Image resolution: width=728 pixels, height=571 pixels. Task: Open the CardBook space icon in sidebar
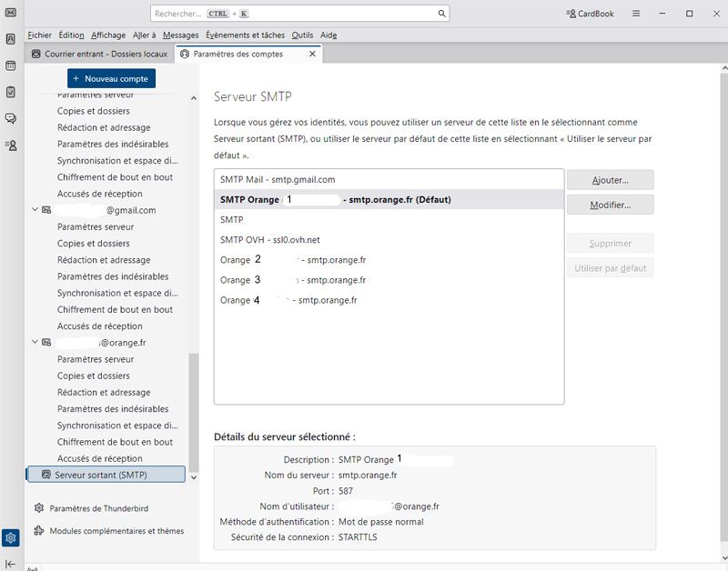[11, 145]
